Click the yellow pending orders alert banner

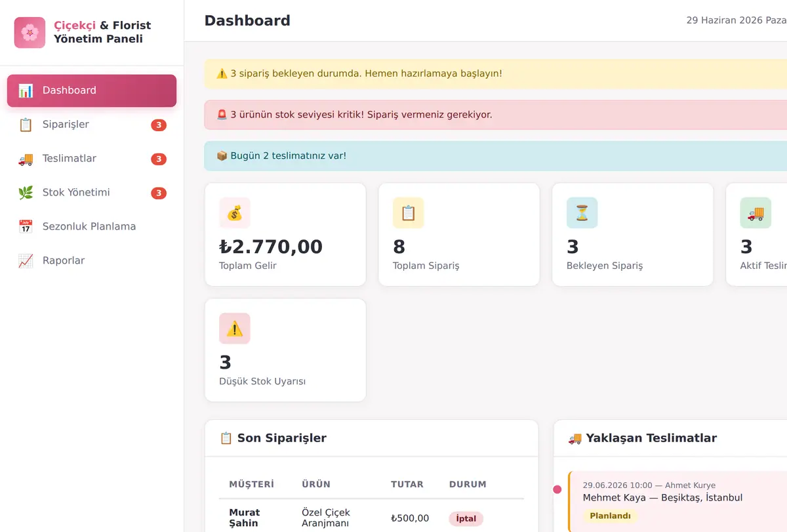[496, 73]
